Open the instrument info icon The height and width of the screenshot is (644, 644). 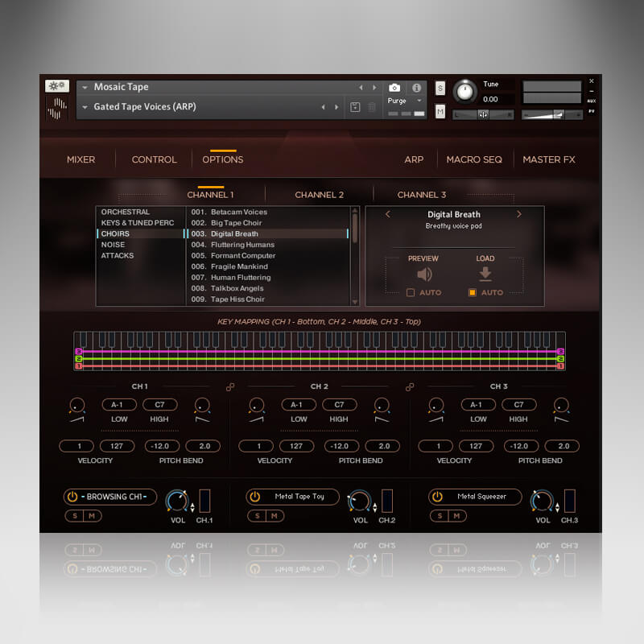click(x=416, y=88)
